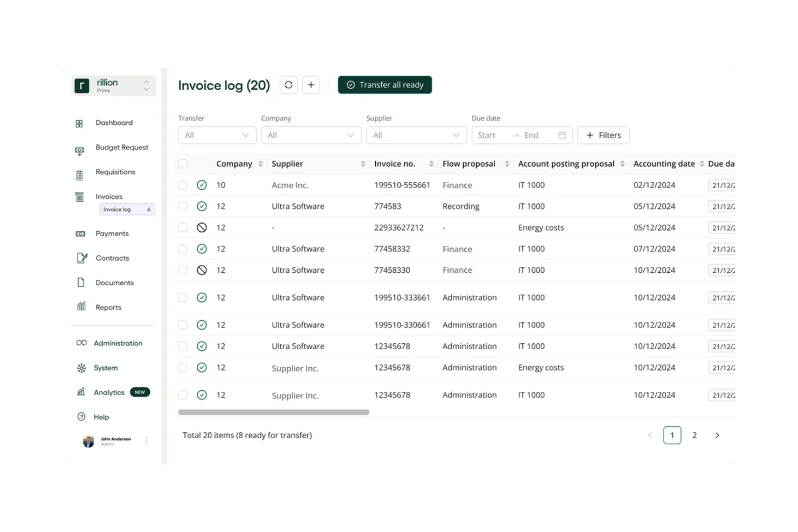Select the header checkbox to select all invoices

(x=183, y=163)
